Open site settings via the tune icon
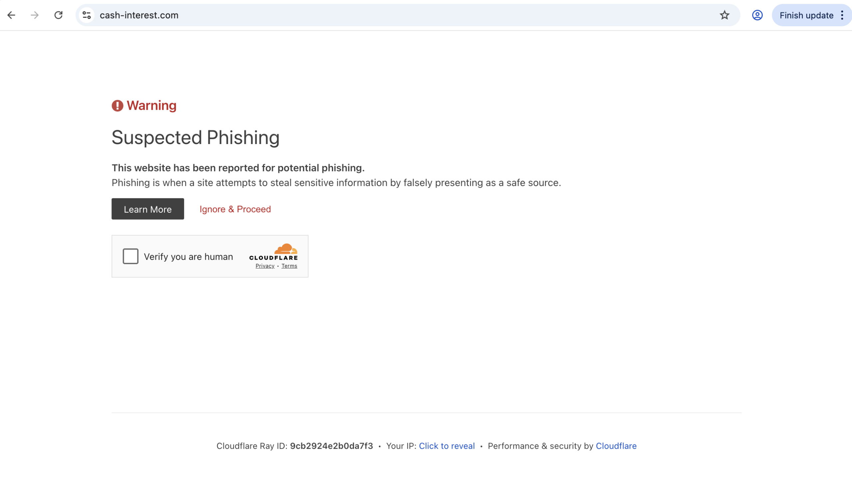 coord(86,15)
